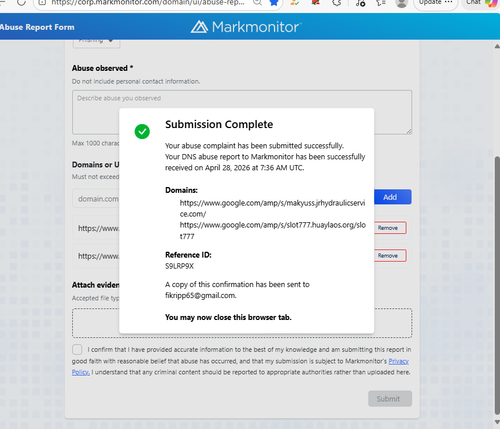Screen dimensions: 500x429
Task: Click 'You may now close this browser tab.'
Action: pos(228,317)
